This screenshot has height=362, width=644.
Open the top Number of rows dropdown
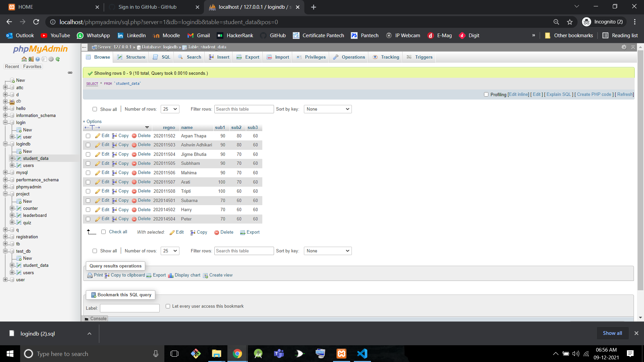click(x=170, y=109)
